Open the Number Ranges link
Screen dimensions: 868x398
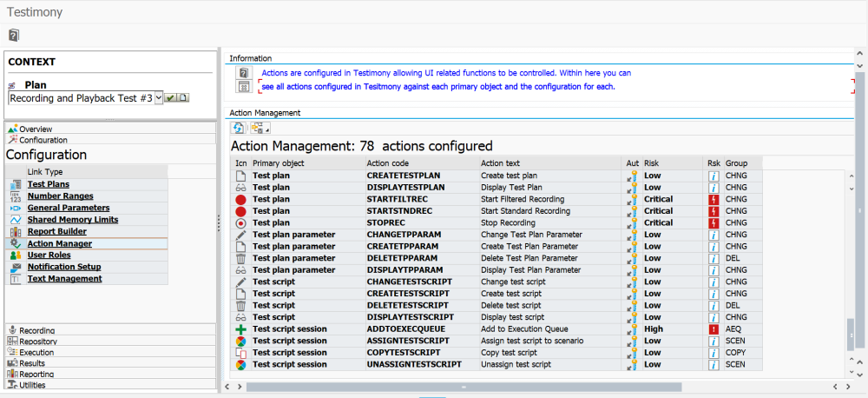[x=61, y=196]
